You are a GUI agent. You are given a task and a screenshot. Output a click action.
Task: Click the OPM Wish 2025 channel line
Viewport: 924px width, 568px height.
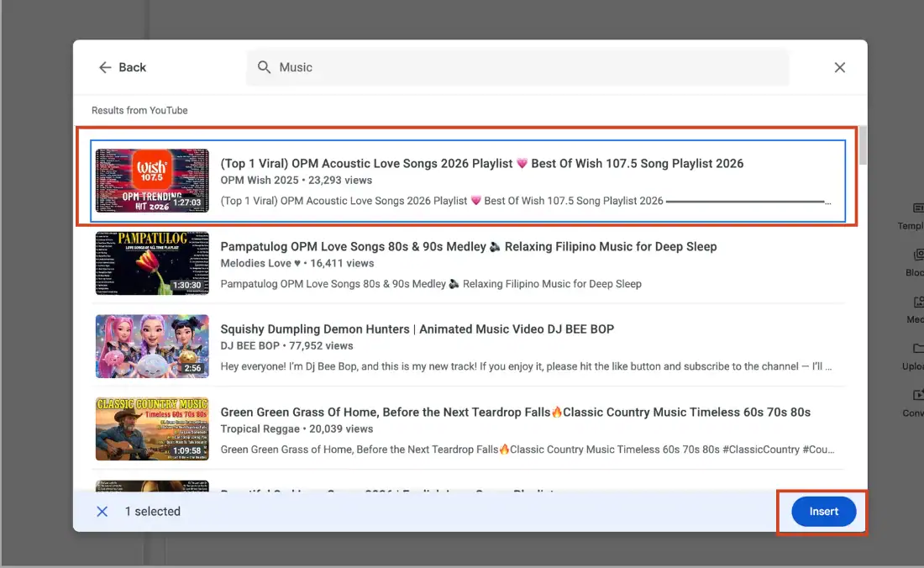pyautogui.click(x=297, y=181)
